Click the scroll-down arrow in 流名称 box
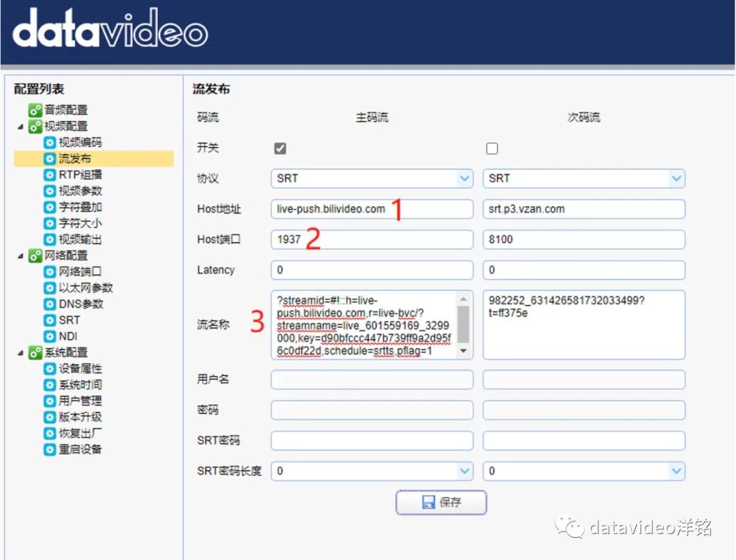 click(463, 352)
